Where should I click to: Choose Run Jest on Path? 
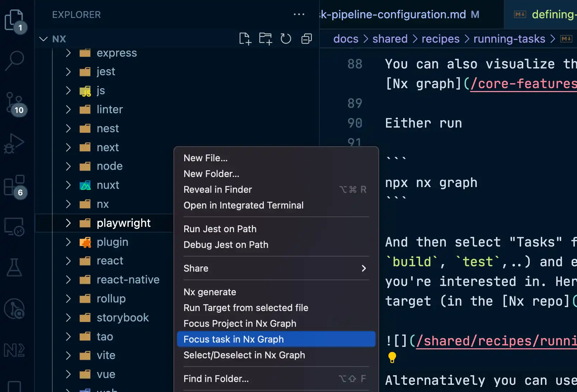pos(220,229)
